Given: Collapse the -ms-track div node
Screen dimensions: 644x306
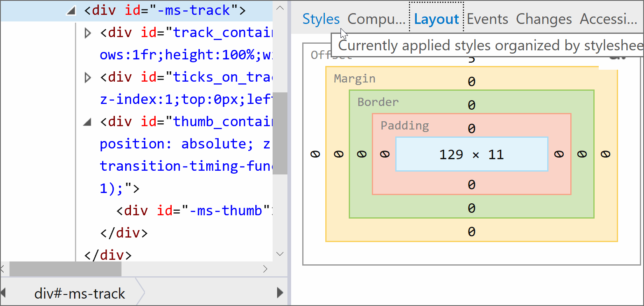Looking at the screenshot, I should coord(71,11).
